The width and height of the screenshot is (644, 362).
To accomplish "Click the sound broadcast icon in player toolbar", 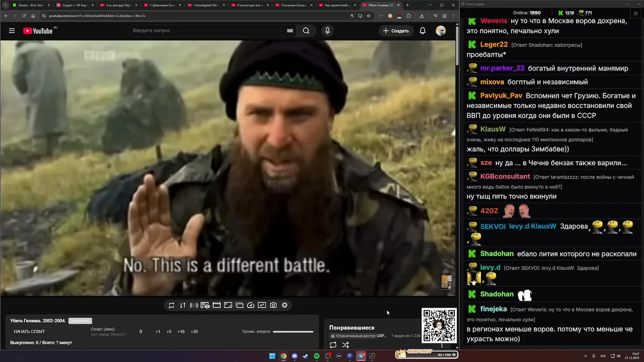I will click(x=194, y=305).
